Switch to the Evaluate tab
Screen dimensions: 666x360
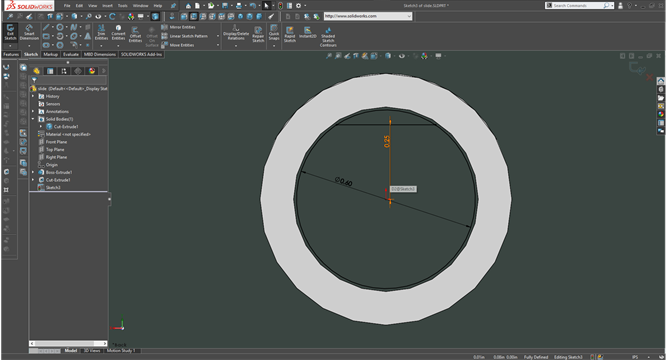coord(71,54)
